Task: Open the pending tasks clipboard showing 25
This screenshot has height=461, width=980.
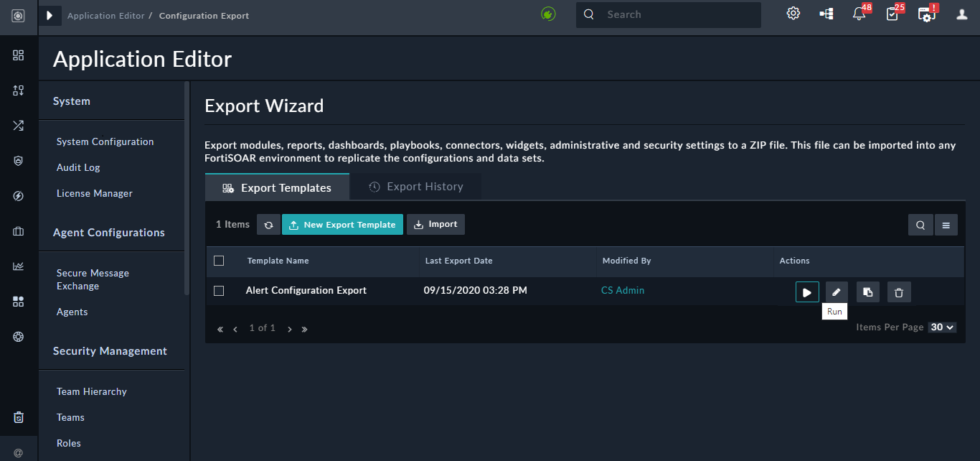Action: [893, 13]
